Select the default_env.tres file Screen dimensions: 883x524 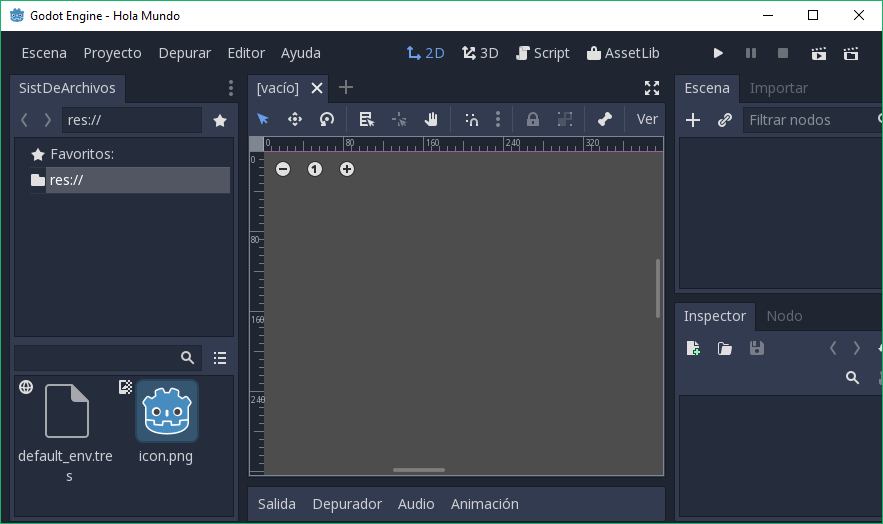[x=66, y=431]
